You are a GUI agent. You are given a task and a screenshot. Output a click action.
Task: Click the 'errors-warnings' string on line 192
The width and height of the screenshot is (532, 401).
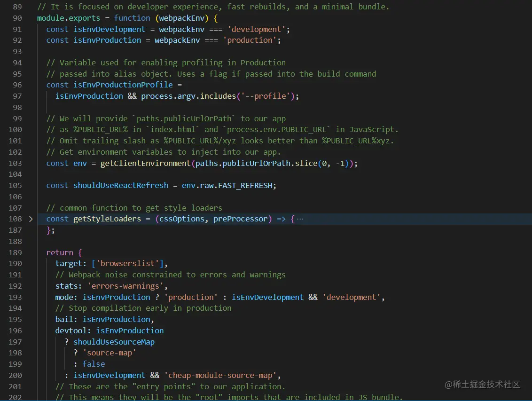coord(125,286)
